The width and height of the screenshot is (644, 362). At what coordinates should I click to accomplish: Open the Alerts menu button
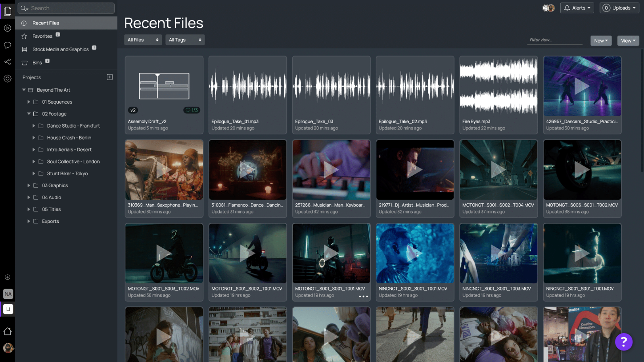pyautogui.click(x=577, y=8)
